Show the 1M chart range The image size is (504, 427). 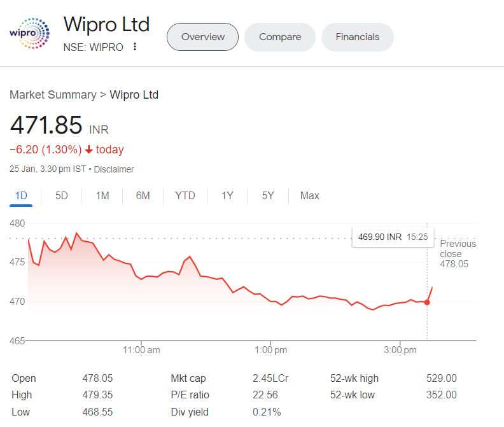coord(102,195)
